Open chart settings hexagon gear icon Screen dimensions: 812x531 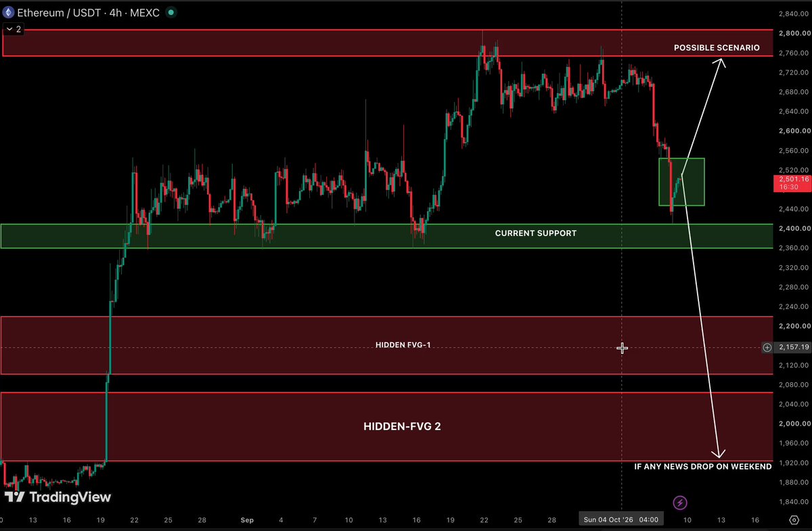point(794,520)
